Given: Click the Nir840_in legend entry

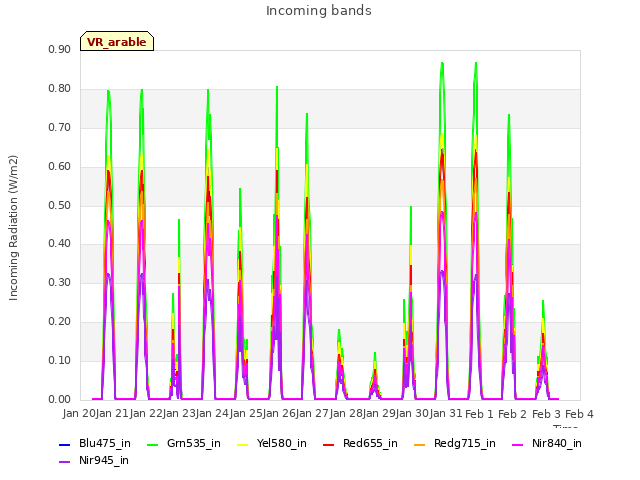Looking at the screenshot, I should [547, 444].
